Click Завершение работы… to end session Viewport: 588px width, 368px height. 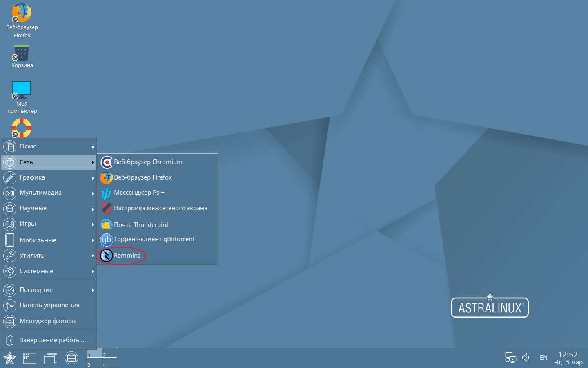pos(49,340)
